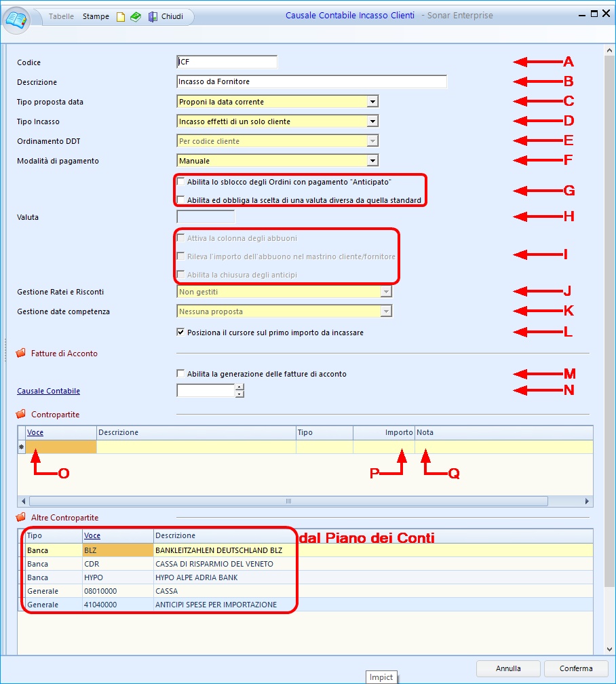
Task: Enable unlocking orders with Anticipato payment
Action: click(180, 182)
